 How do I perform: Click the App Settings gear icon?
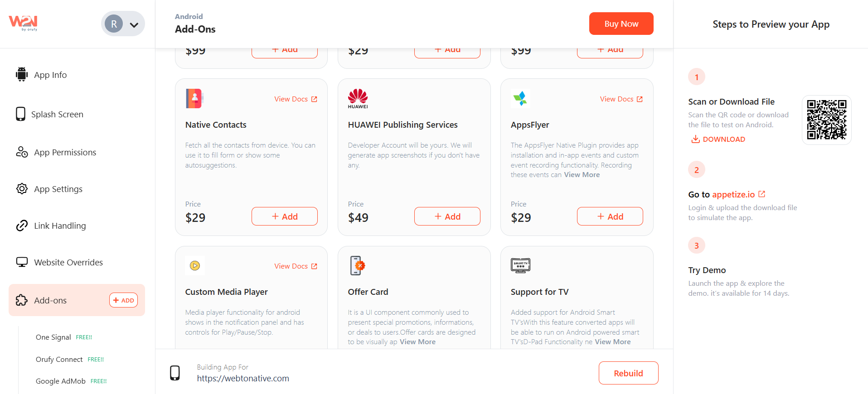[22, 189]
